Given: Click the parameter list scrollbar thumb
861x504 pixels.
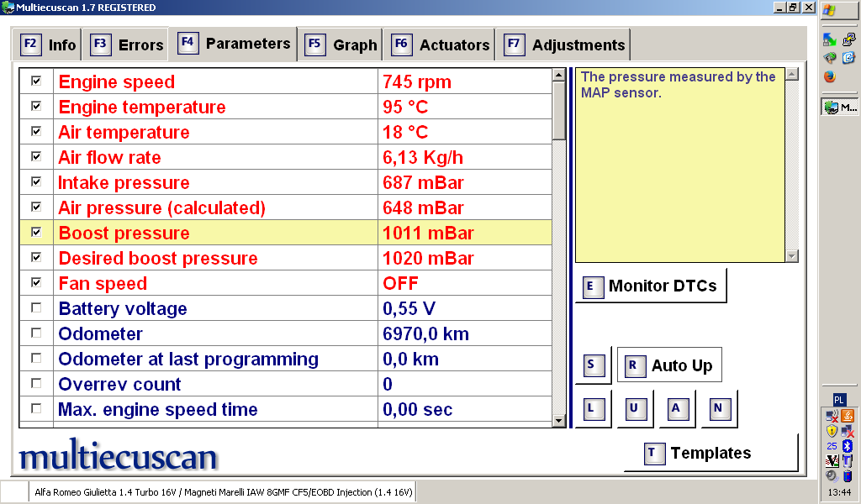Looking at the screenshot, I should (559, 111).
